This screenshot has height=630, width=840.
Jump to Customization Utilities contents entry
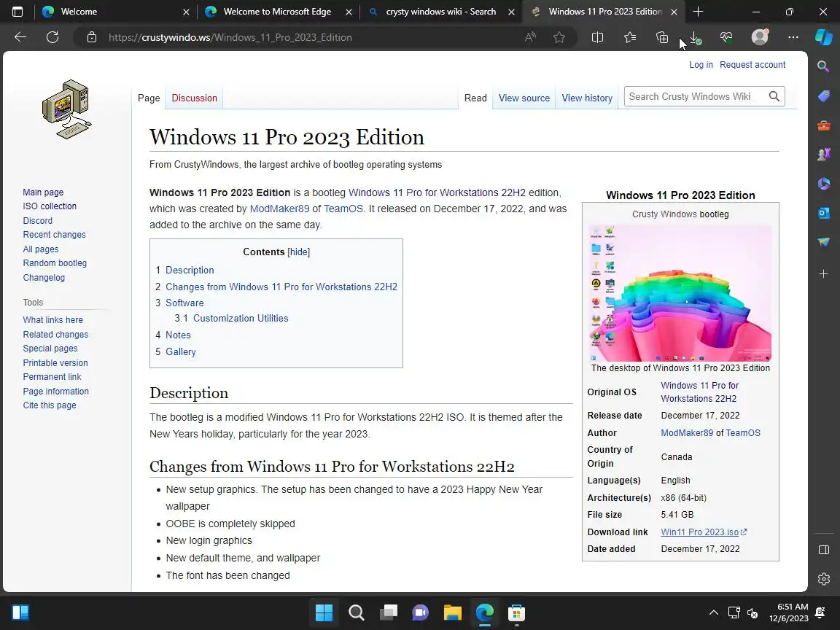coord(241,318)
